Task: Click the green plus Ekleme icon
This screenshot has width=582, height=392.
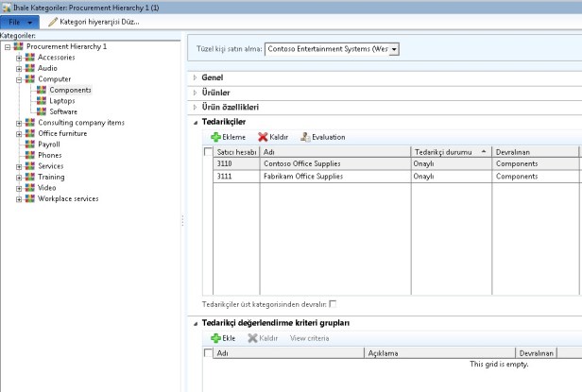Action: click(216, 138)
